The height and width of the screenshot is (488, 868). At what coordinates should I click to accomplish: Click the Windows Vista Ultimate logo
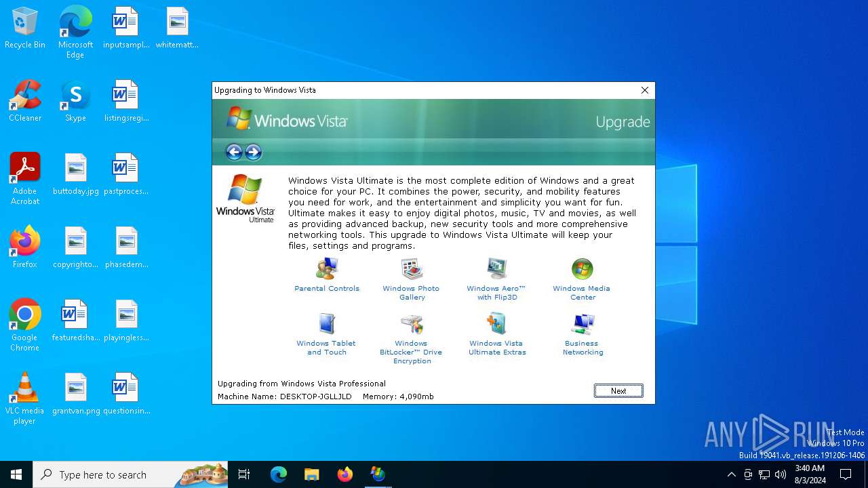point(245,198)
